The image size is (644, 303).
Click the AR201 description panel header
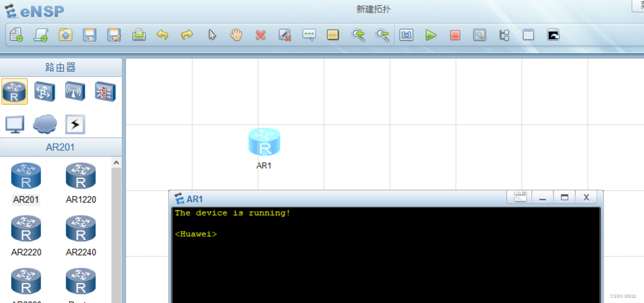[61, 147]
